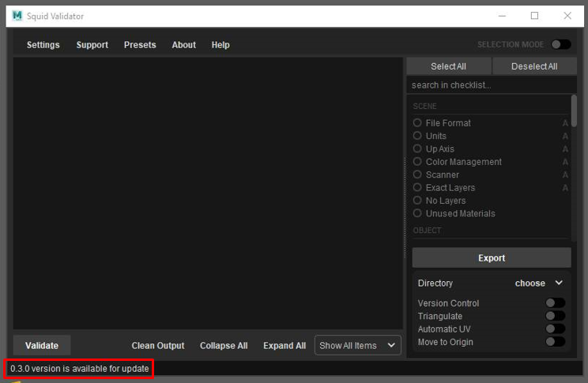Click the Select All button
The height and width of the screenshot is (383, 588).
click(x=448, y=66)
